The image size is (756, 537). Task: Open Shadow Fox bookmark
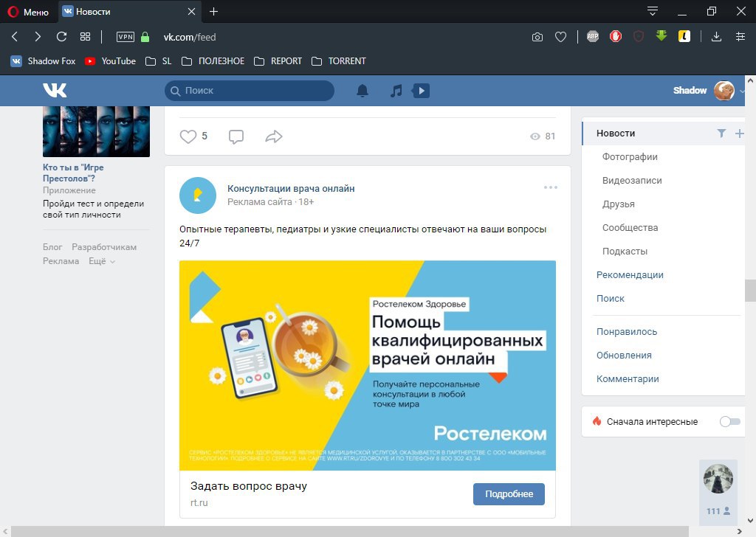tap(44, 61)
